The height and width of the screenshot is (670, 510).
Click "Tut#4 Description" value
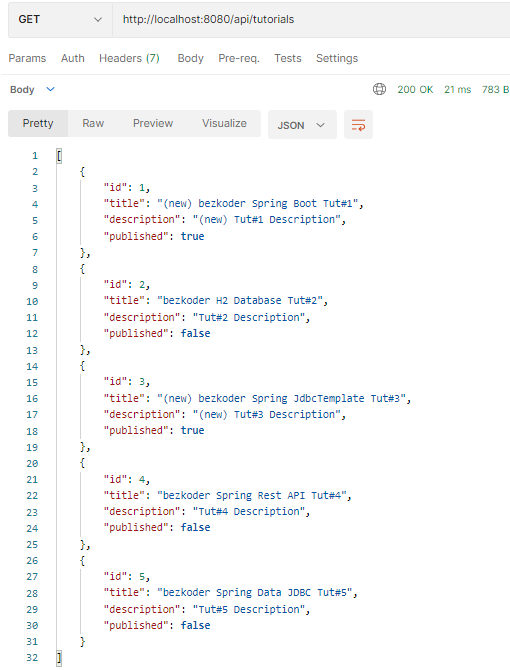pos(249,511)
